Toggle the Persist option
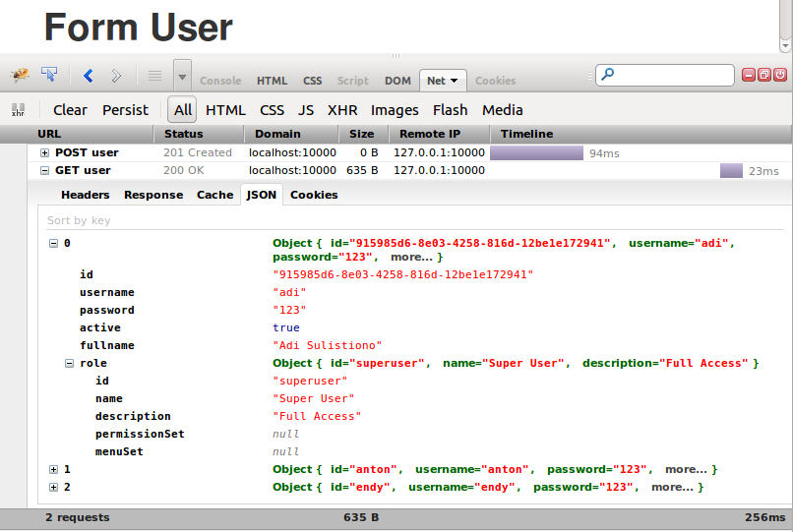Viewport: 793px width, 532px height. (x=125, y=110)
